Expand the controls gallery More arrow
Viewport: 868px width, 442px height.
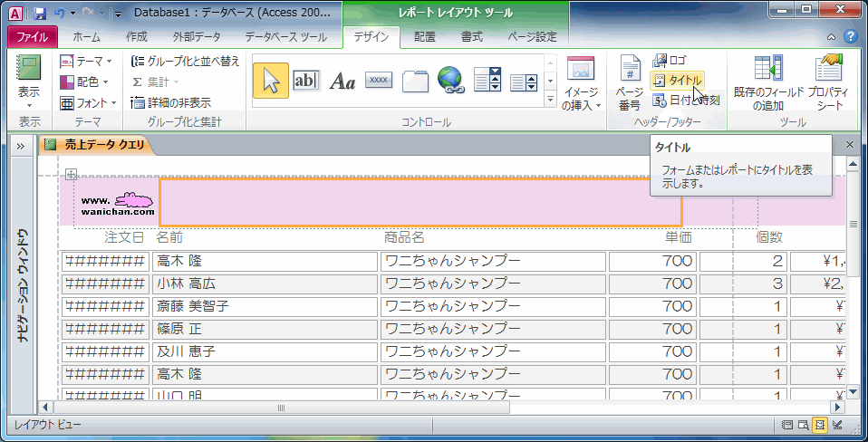(x=550, y=100)
